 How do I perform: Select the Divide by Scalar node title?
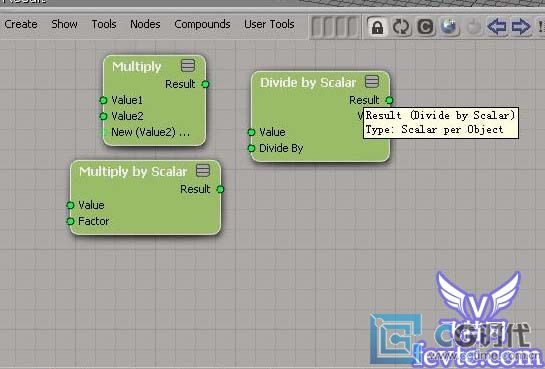[308, 83]
